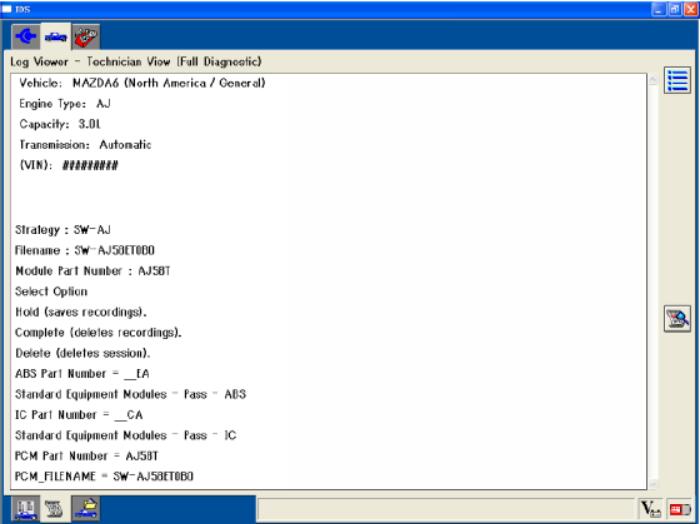The width and height of the screenshot is (700, 524).
Task: Select the vehicle and book icon at bottom left
Action: (x=25, y=509)
